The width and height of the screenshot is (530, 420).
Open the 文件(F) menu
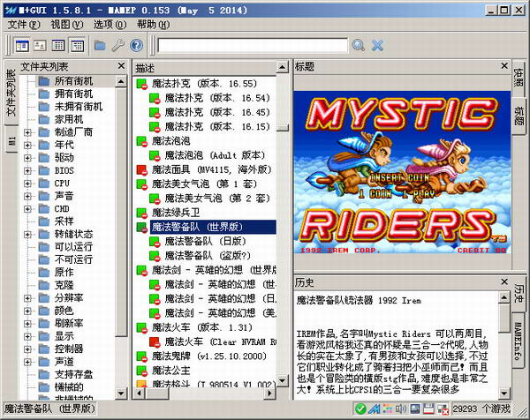tap(24, 25)
